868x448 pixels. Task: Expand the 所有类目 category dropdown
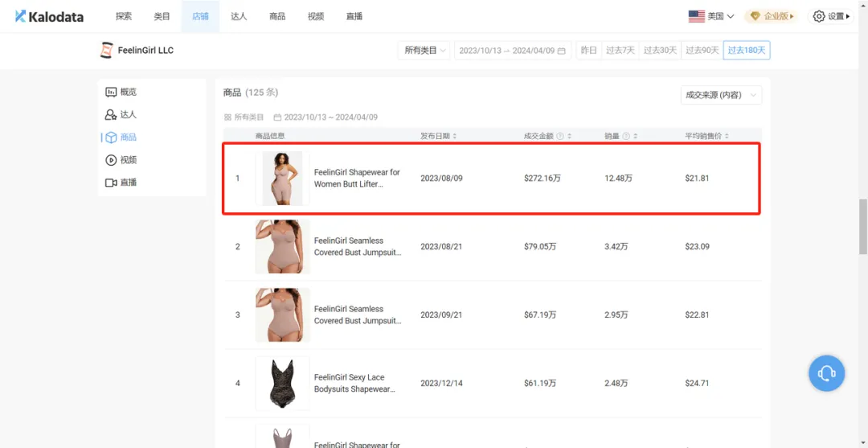point(424,51)
